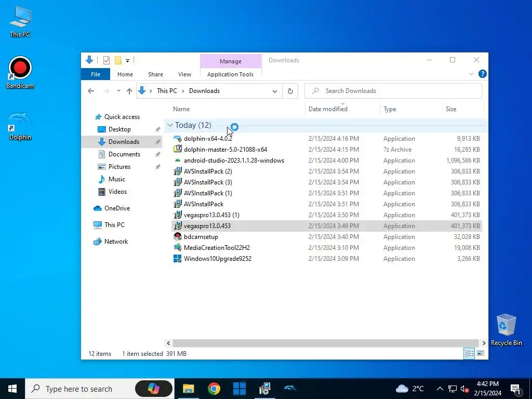Open the Customize Quick Access Toolbar dropdown
This screenshot has width=532, height=399.
128,61
